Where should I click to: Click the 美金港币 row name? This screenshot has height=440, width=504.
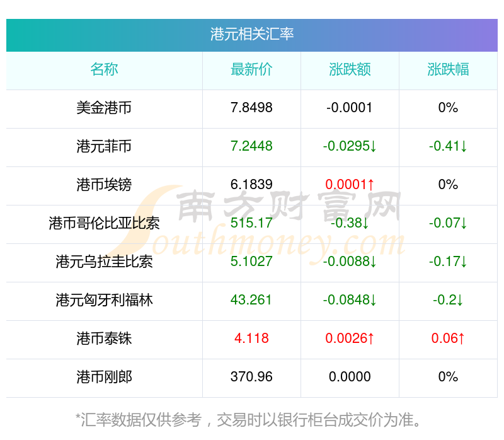[x=104, y=108]
